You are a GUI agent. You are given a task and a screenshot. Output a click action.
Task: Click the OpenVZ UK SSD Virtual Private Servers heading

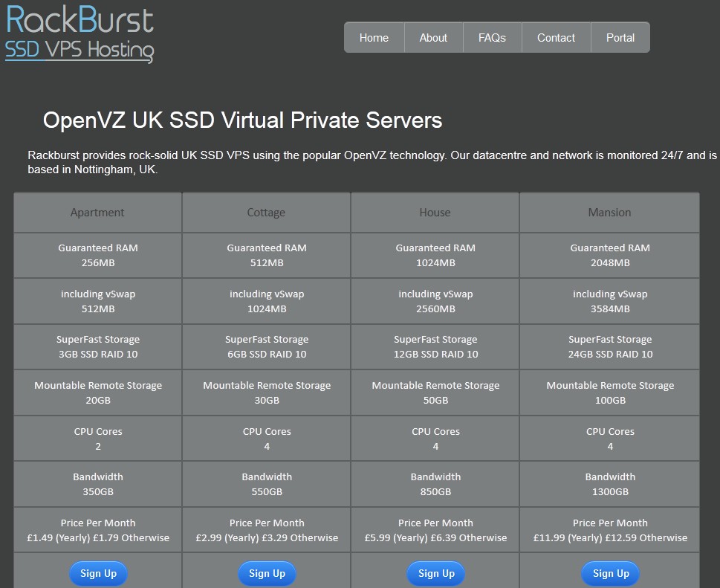click(x=242, y=120)
